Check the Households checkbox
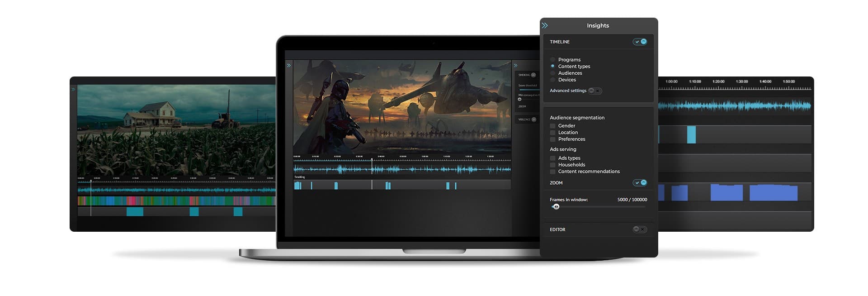868x296 pixels. 552,165
